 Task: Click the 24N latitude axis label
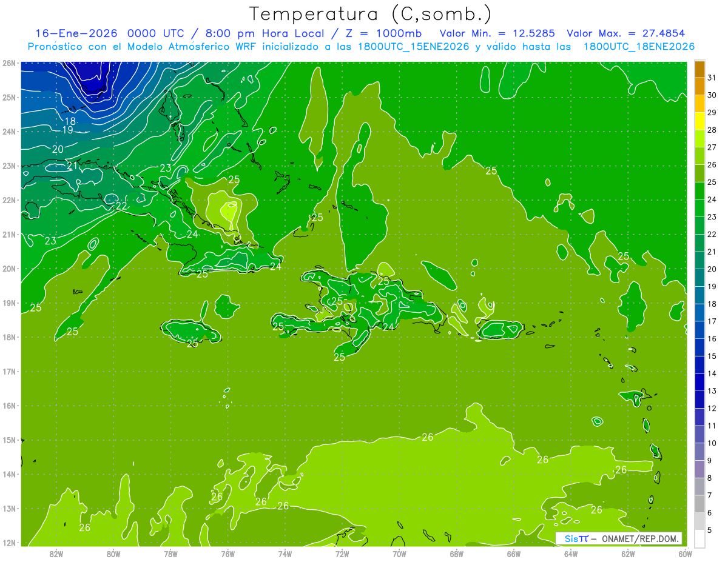pyautogui.click(x=9, y=132)
